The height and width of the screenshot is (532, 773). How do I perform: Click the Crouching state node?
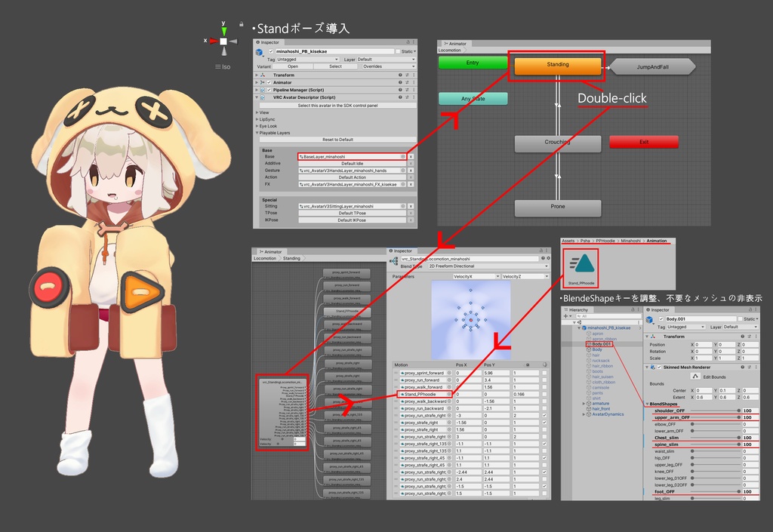[x=558, y=143]
